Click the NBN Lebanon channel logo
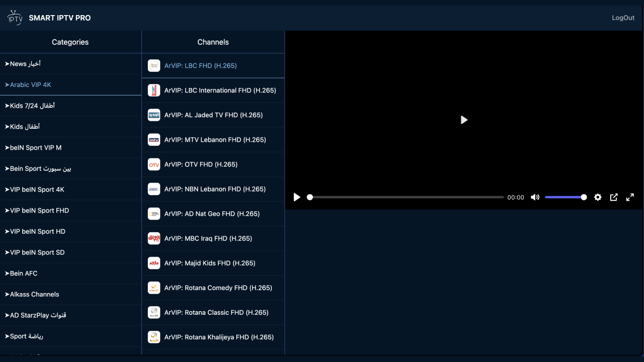Screen dimensions: 644x362 (x=154, y=189)
